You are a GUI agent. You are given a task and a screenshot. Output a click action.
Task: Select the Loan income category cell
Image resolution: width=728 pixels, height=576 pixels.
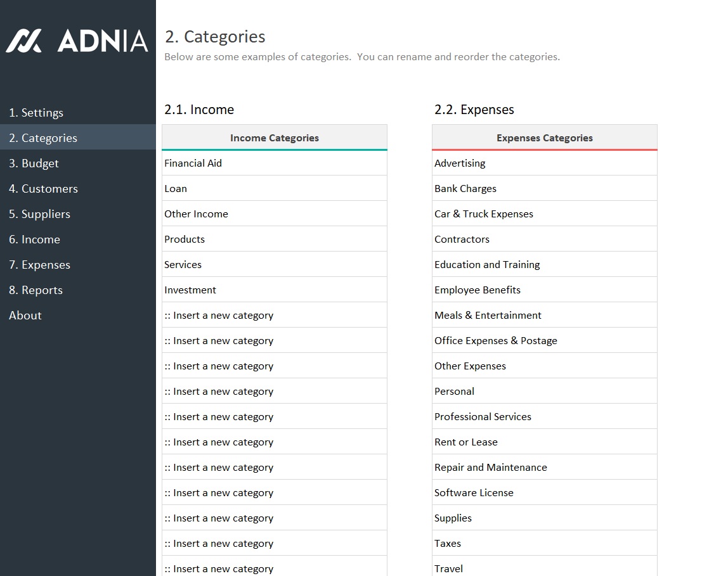275,188
